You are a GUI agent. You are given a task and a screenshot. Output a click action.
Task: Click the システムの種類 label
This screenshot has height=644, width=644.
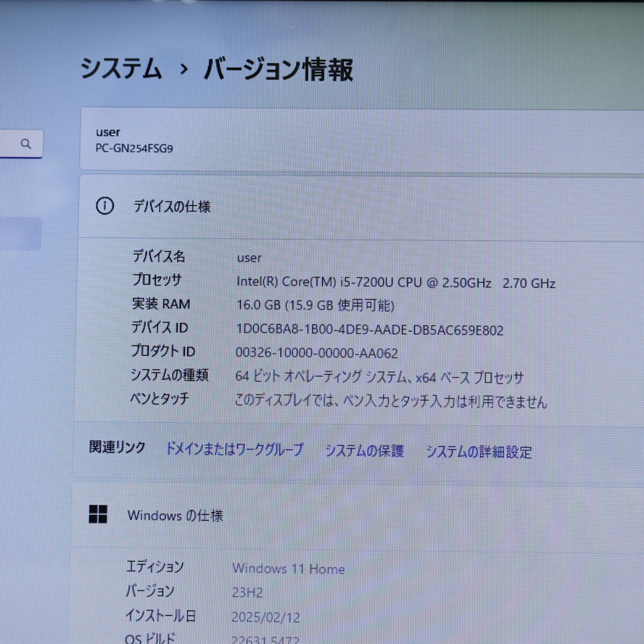point(170,375)
